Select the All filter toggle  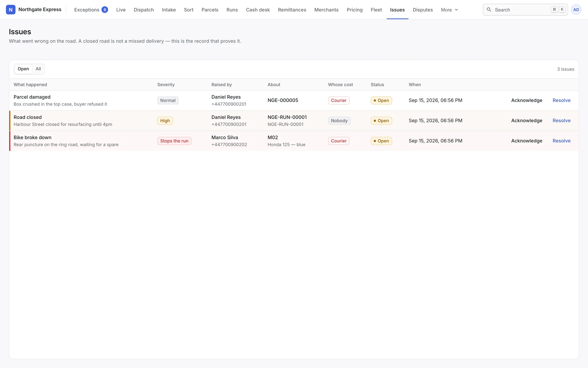[x=38, y=69]
